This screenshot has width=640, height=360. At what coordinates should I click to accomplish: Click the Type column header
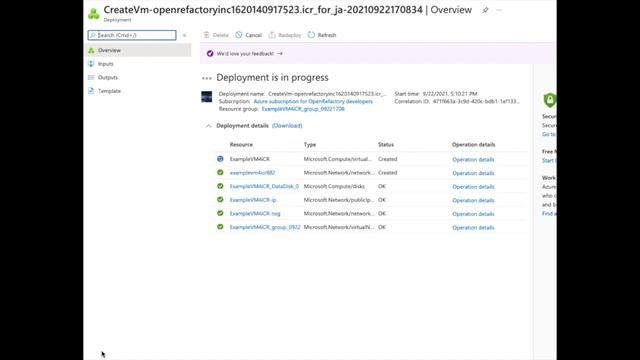[x=310, y=144]
